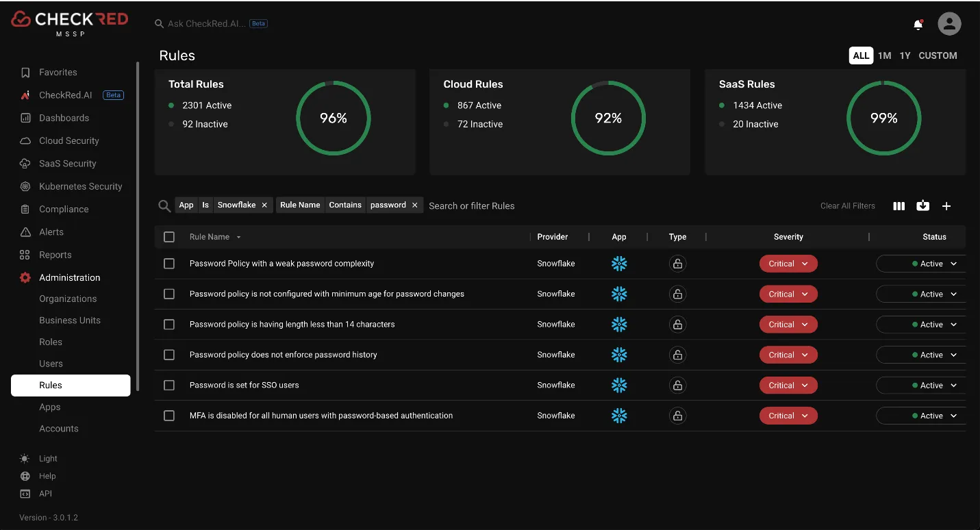Viewport: 980px width, 530px height.
Task: Remove the App Is Snowflake filter
Action: [x=264, y=205]
